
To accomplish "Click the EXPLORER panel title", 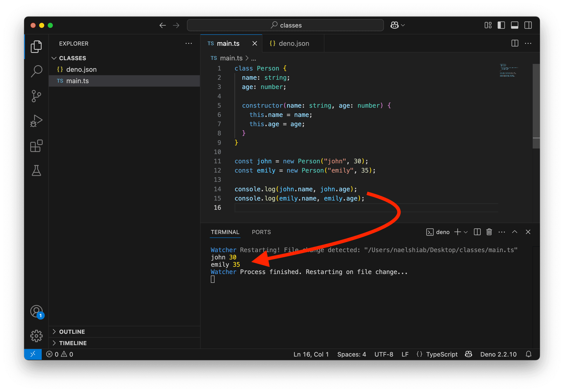I will tap(74, 43).
